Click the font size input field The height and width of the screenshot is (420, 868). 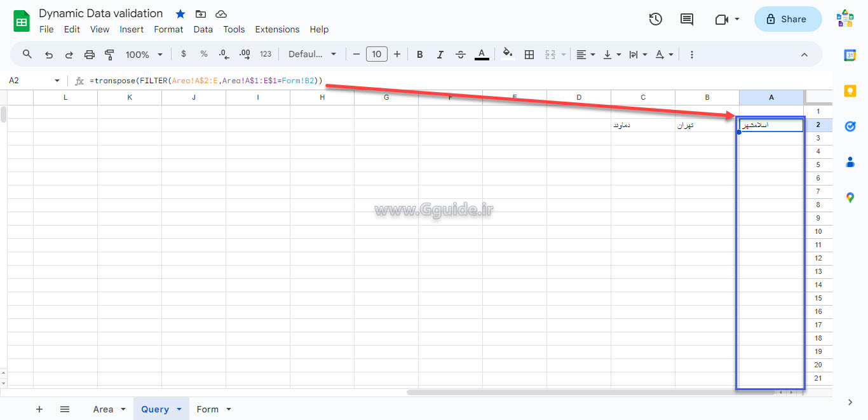[376, 55]
